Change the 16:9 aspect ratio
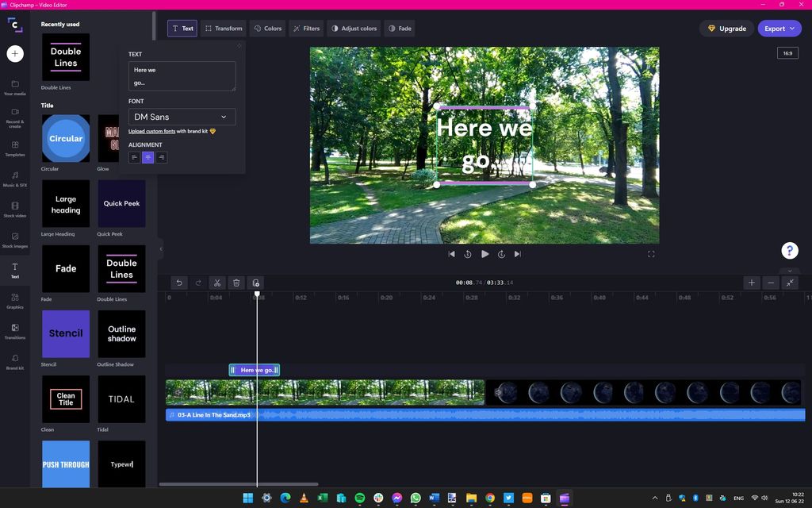812x508 pixels. (787, 53)
